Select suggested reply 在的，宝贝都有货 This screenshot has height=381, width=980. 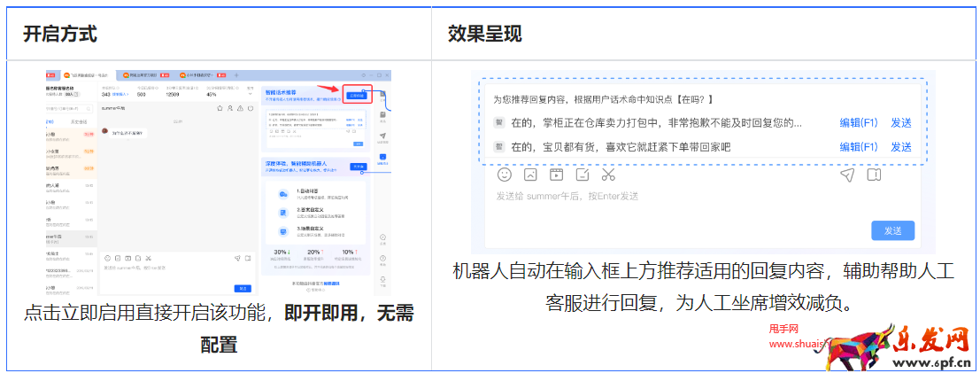[621, 147]
